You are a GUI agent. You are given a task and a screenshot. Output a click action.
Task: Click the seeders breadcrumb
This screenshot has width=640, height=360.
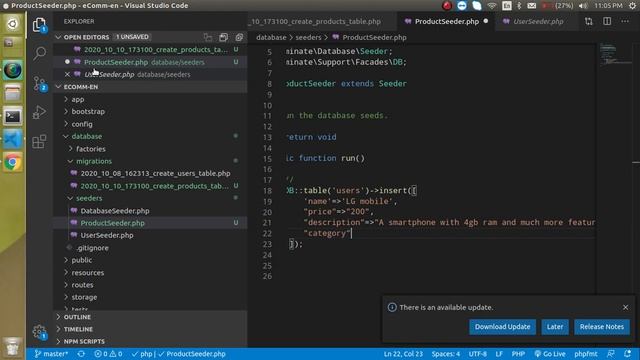coord(308,37)
